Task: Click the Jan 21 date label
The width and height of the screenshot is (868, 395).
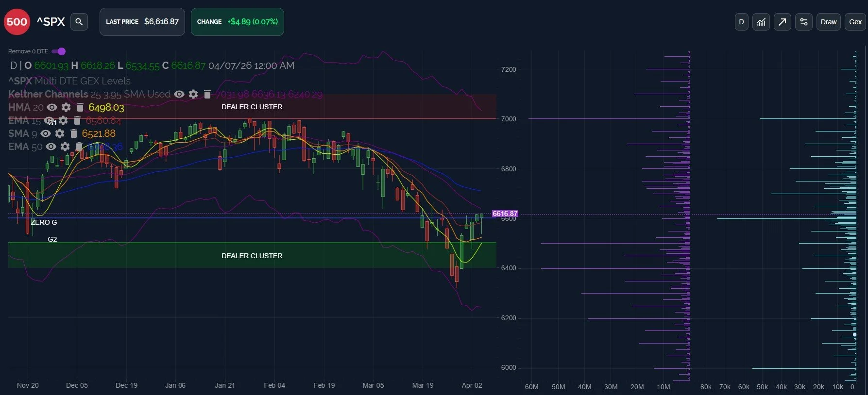Action: pos(224,385)
